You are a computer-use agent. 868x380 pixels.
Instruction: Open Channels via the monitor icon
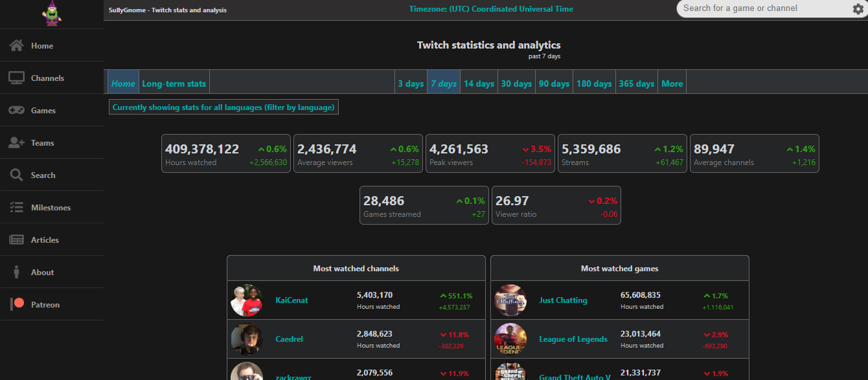(16, 78)
